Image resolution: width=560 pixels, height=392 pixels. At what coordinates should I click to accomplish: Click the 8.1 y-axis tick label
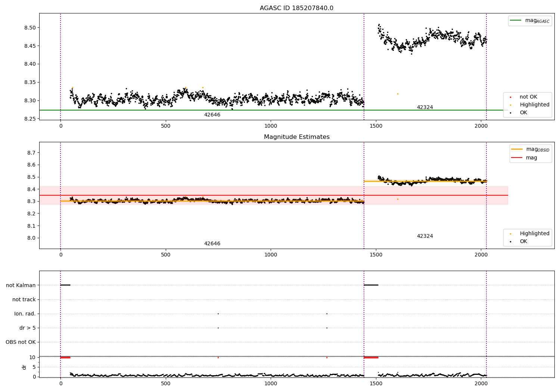[31, 226]
